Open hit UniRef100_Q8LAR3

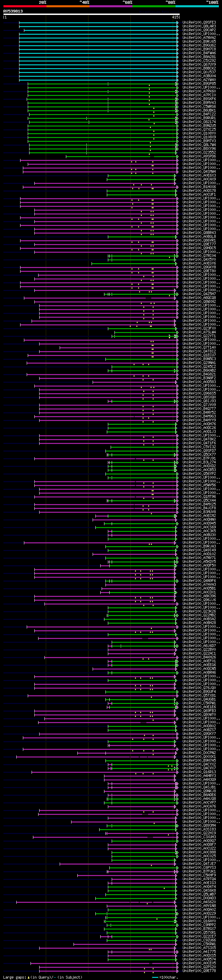[x=199, y=26]
